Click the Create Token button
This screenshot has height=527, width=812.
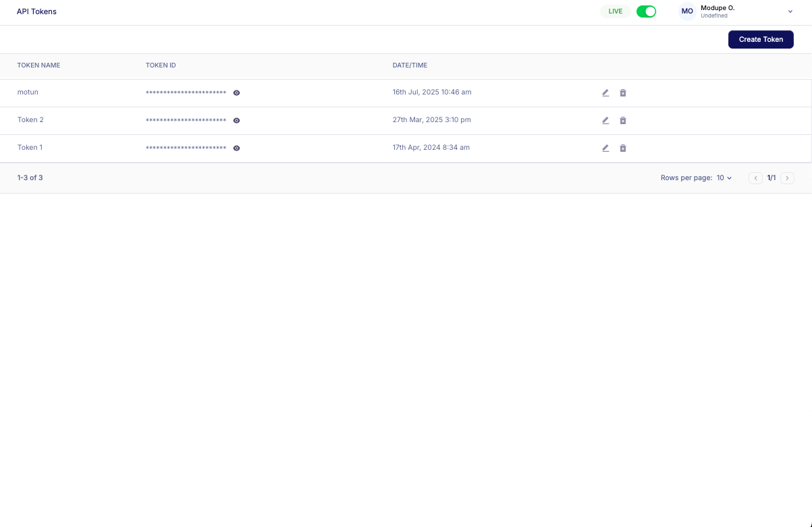761,40
